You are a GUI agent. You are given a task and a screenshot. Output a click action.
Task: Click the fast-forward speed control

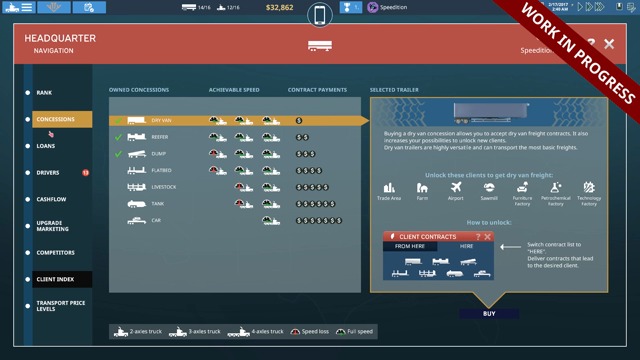coord(589,7)
